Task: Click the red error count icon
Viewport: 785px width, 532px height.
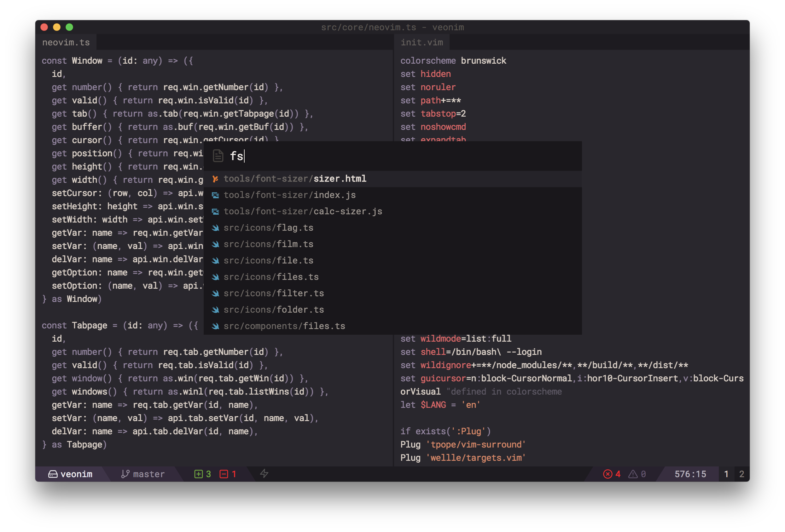Action: 607,474
